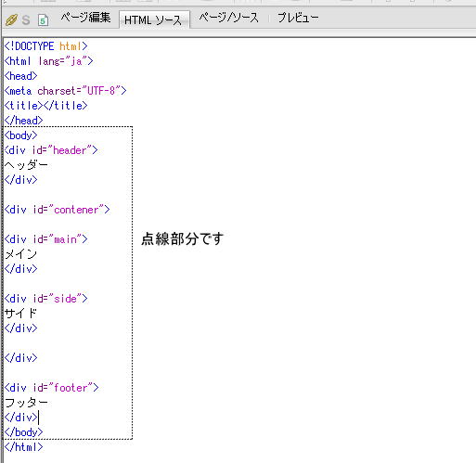Click the div id="contener" line
The height and width of the screenshot is (463, 476).
coord(58,210)
